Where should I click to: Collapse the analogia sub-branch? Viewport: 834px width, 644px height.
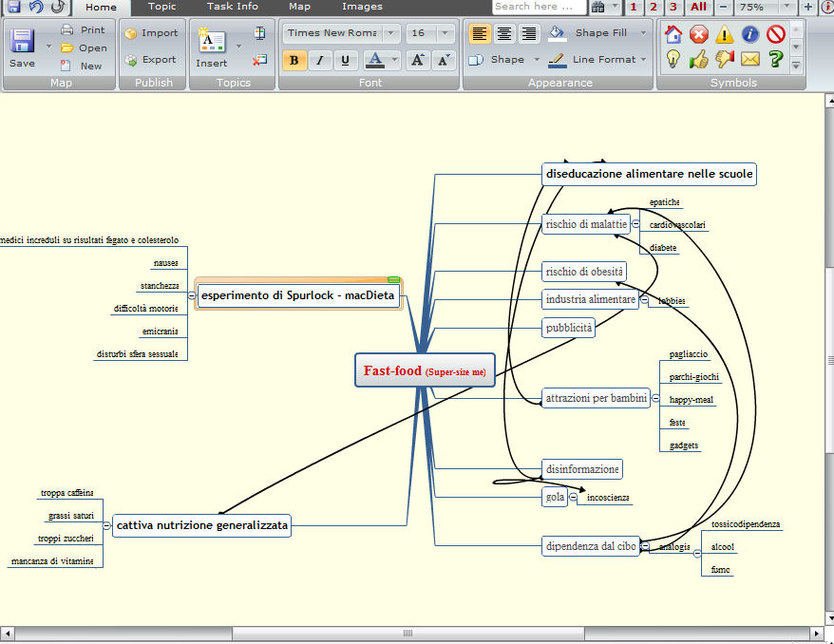pos(697,554)
